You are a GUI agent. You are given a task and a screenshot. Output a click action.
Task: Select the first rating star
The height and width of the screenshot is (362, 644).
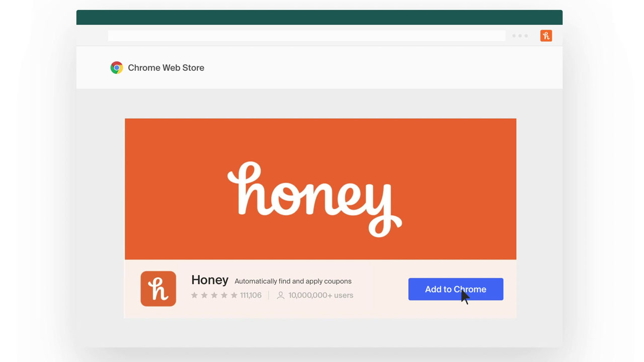194,295
